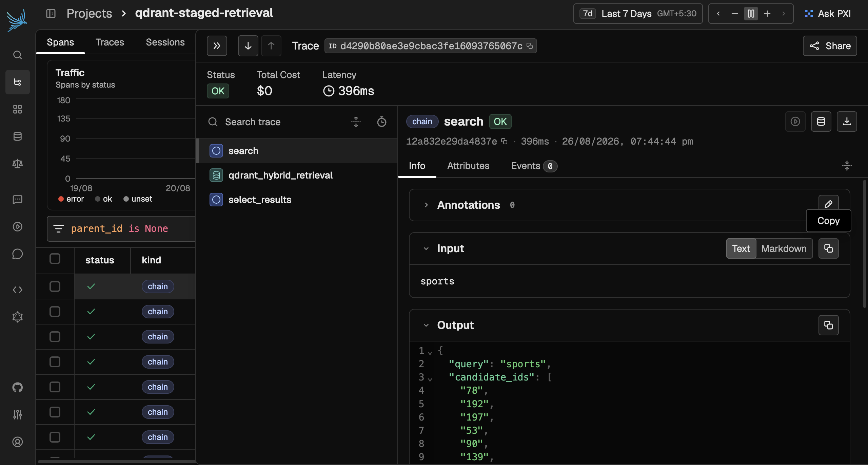The height and width of the screenshot is (465, 868).
Task: Collapse trace panel with double chevron
Action: point(217,46)
